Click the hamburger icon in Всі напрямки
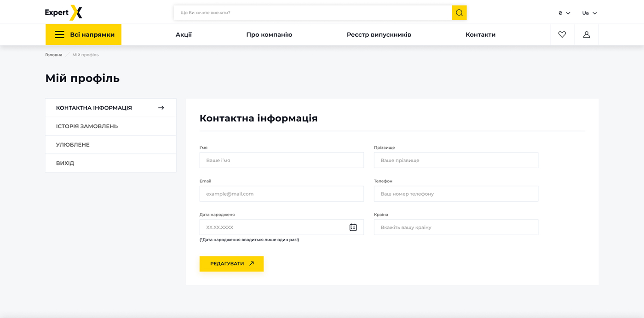Screen dimensions: 644x318 coord(59,34)
